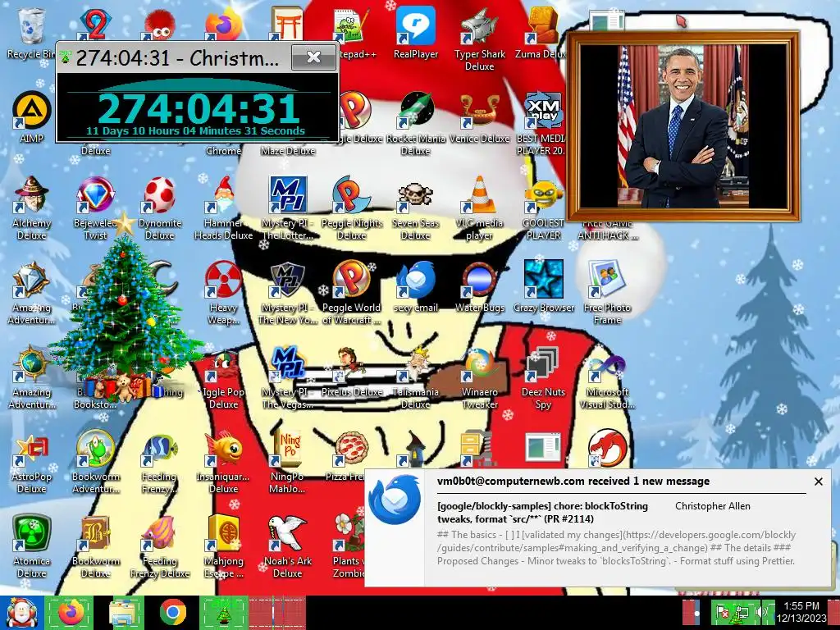Viewport: 840px width, 630px height.
Task: Select the Seven Seas Deluxe shortcut
Action: click(x=415, y=208)
